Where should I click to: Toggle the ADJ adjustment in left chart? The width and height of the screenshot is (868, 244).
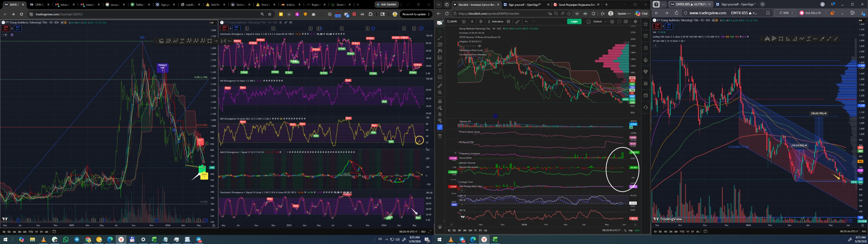point(423,231)
